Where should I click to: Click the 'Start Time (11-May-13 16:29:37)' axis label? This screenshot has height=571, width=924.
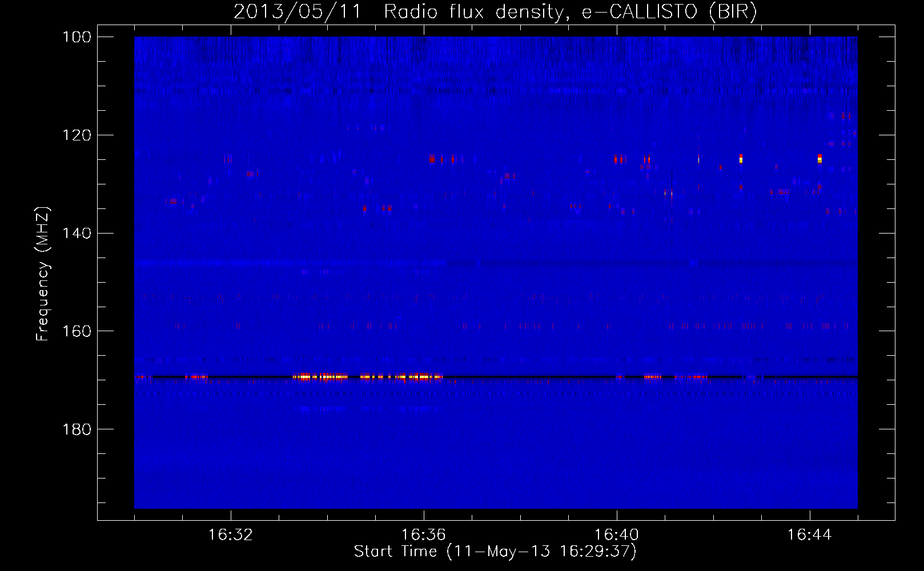(495, 552)
